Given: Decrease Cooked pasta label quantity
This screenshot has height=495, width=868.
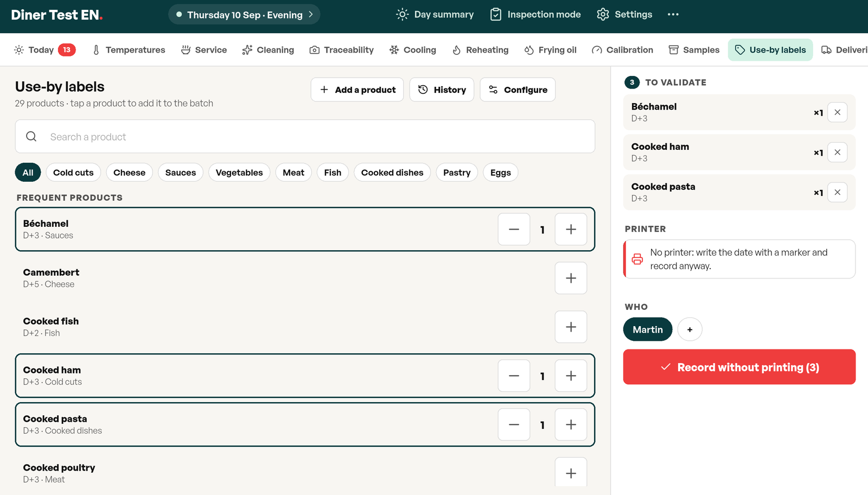Looking at the screenshot, I should coord(514,424).
